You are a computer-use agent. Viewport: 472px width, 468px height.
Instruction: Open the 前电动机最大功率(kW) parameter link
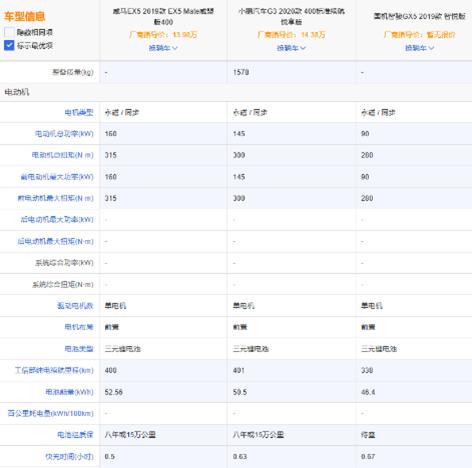click(x=57, y=177)
